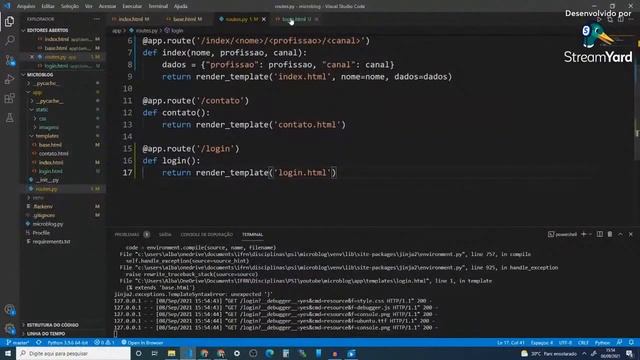Run the Python file with play icon
The height and width of the screenshot is (360, 640).
599,19
